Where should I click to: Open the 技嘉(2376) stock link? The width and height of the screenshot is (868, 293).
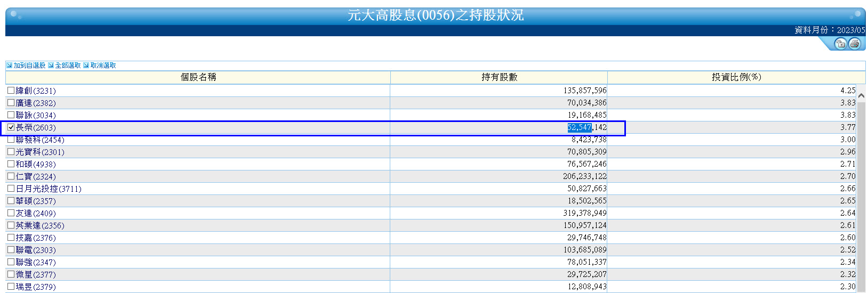coord(36,238)
